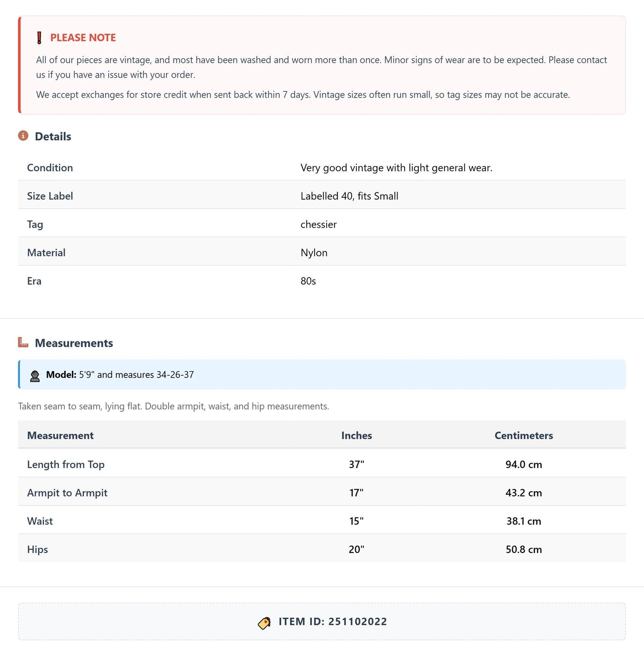Image resolution: width=644 pixels, height=656 pixels.
Task: Click the Measurements ruler icon
Action: (x=23, y=342)
